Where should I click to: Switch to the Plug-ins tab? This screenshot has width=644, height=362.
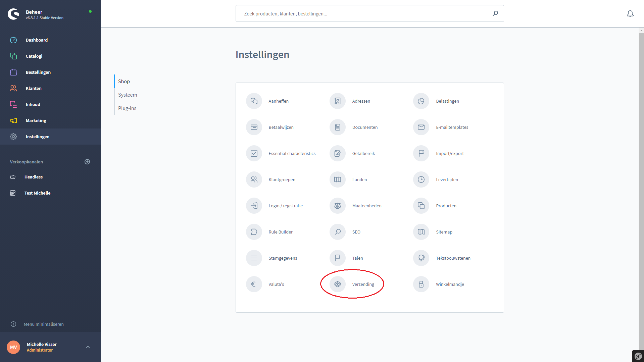[x=127, y=108]
